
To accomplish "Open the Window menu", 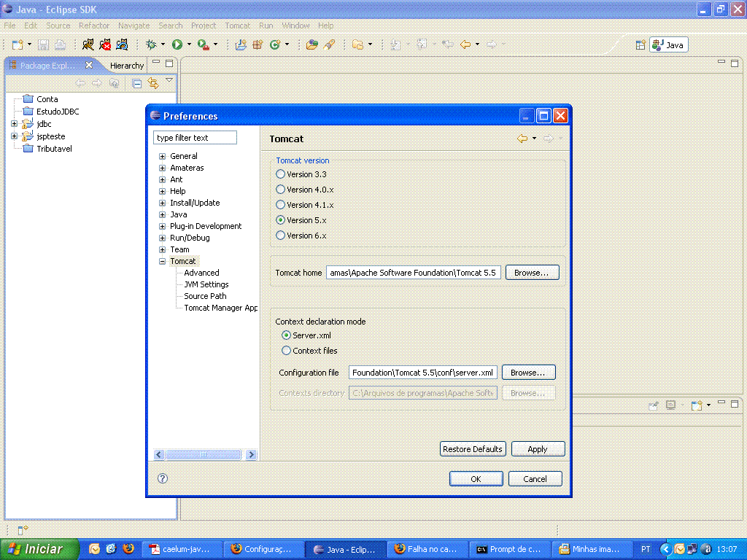I will 295,26.
